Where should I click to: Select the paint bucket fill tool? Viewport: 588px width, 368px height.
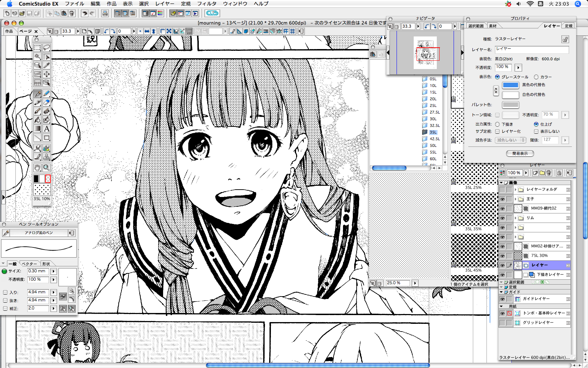tap(37, 120)
